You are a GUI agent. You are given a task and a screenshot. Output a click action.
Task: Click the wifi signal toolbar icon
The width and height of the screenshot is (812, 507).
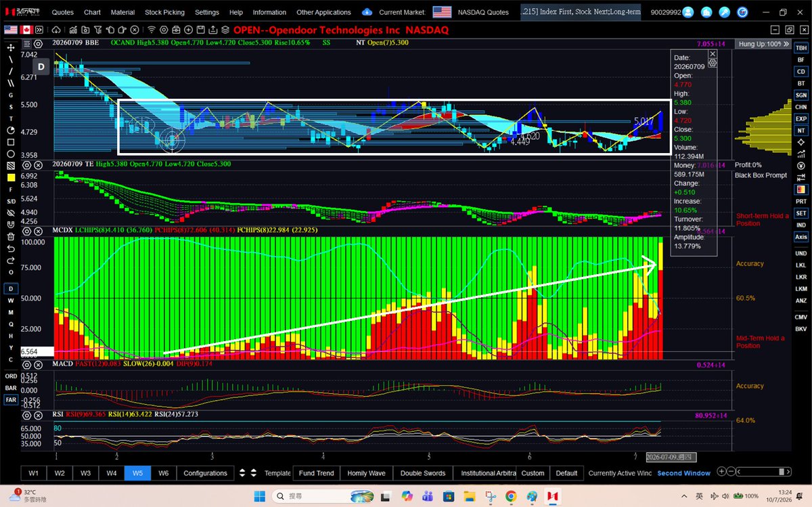click(x=152, y=30)
